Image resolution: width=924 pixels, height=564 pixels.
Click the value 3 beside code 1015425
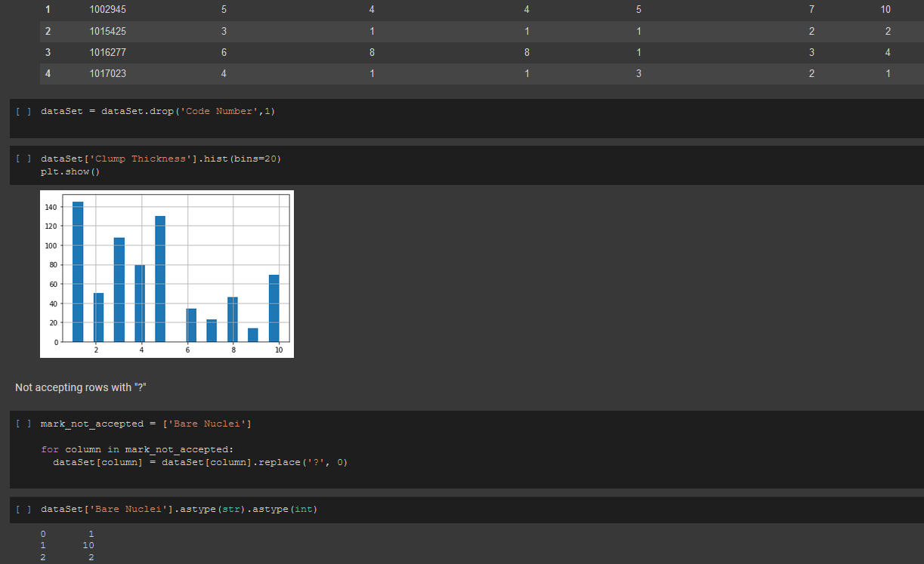point(224,31)
